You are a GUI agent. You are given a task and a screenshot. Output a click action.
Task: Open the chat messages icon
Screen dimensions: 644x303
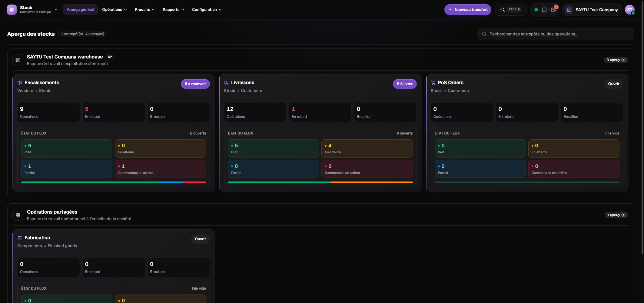point(544,10)
